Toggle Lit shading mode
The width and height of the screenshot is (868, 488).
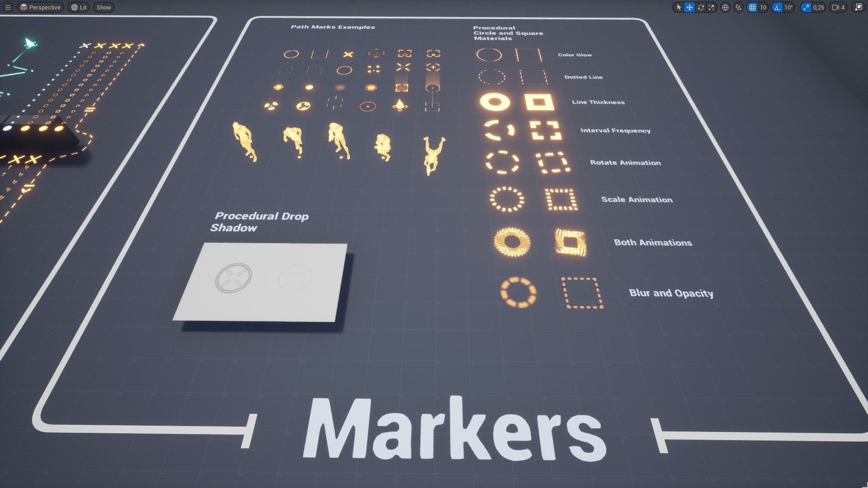tap(80, 7)
